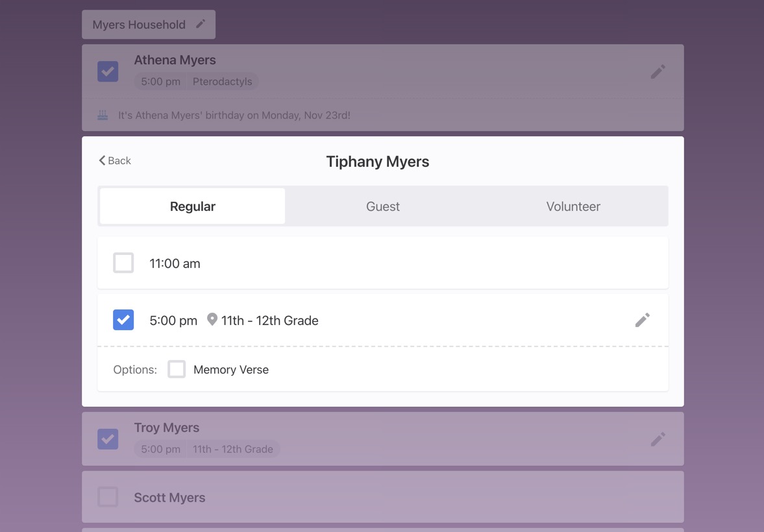Screen dimensions: 764x532
Task: Choose the Regular tab
Action: [192, 206]
